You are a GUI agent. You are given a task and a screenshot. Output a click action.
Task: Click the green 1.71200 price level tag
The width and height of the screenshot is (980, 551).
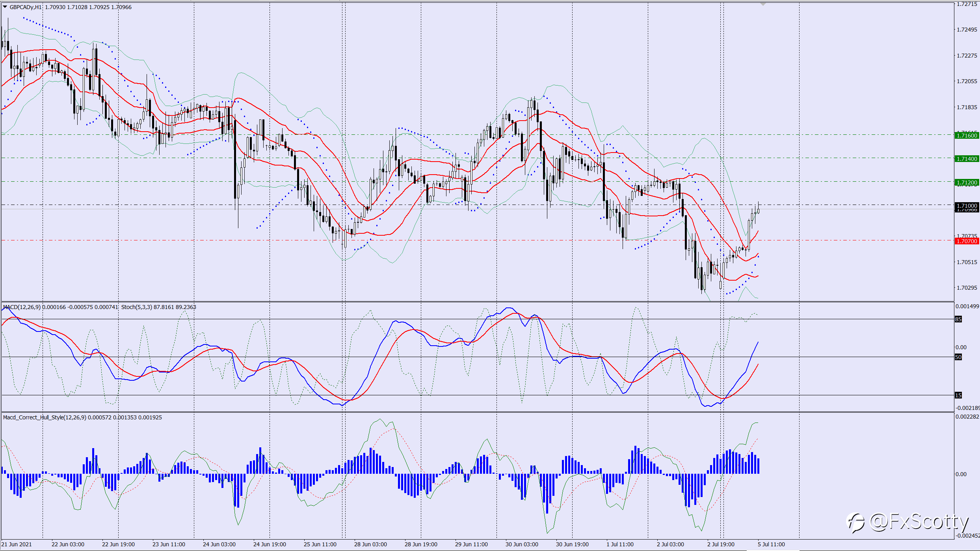[x=967, y=182]
